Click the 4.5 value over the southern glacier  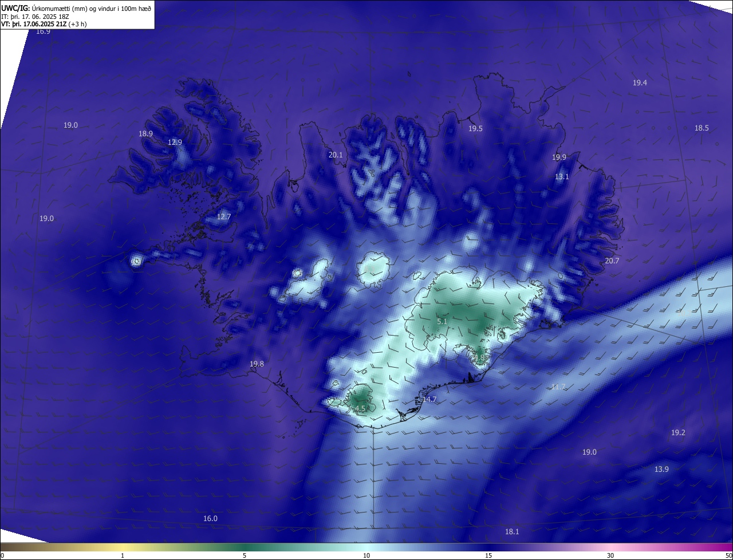[360, 409]
